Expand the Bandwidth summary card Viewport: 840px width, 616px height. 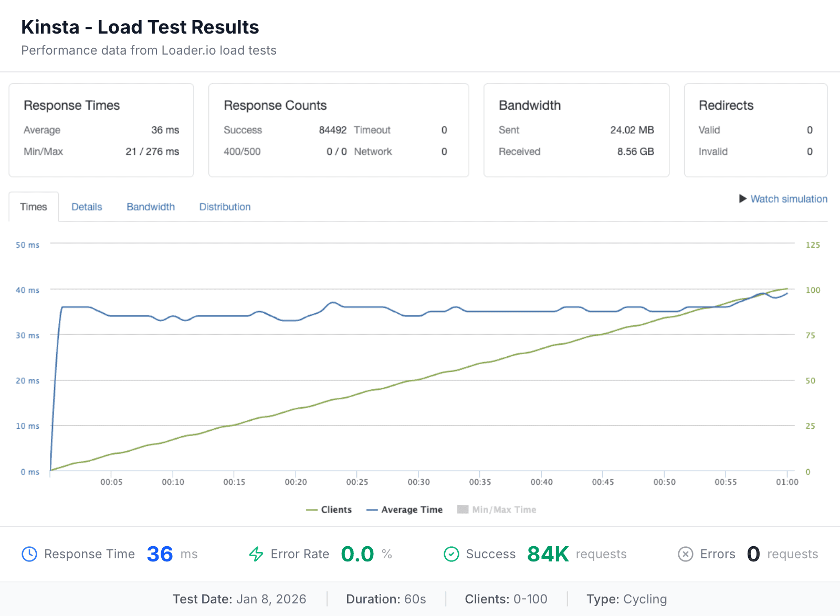click(576, 130)
